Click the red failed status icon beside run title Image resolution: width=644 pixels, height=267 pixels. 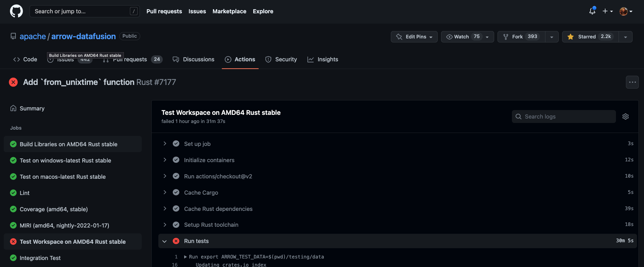[x=13, y=82]
